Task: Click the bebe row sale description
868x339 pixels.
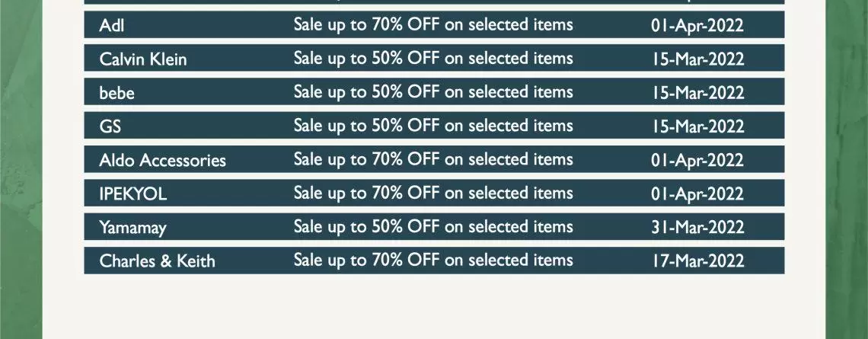Action: click(x=433, y=92)
